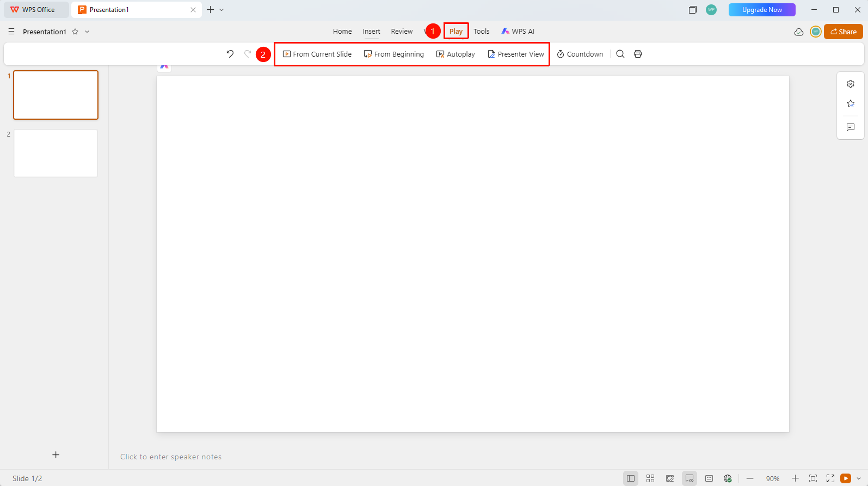Open the comments icon in right sidebar
The height and width of the screenshot is (486, 868).
[x=851, y=127]
